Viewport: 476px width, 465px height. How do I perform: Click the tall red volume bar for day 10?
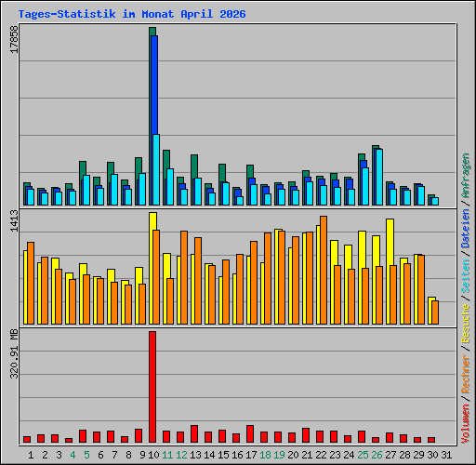[x=152, y=387]
